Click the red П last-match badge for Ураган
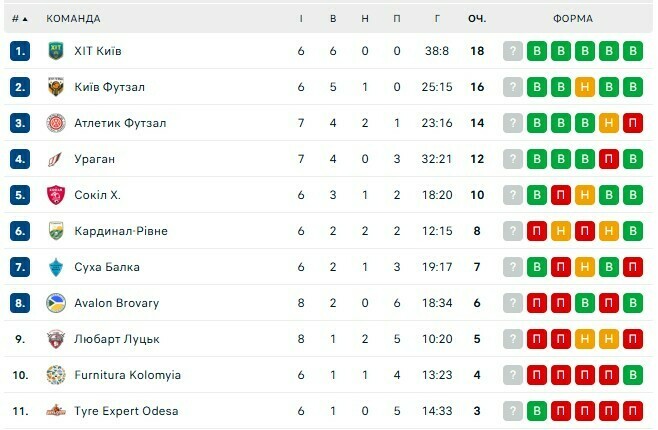This screenshot has width=658, height=430. pos(633,159)
